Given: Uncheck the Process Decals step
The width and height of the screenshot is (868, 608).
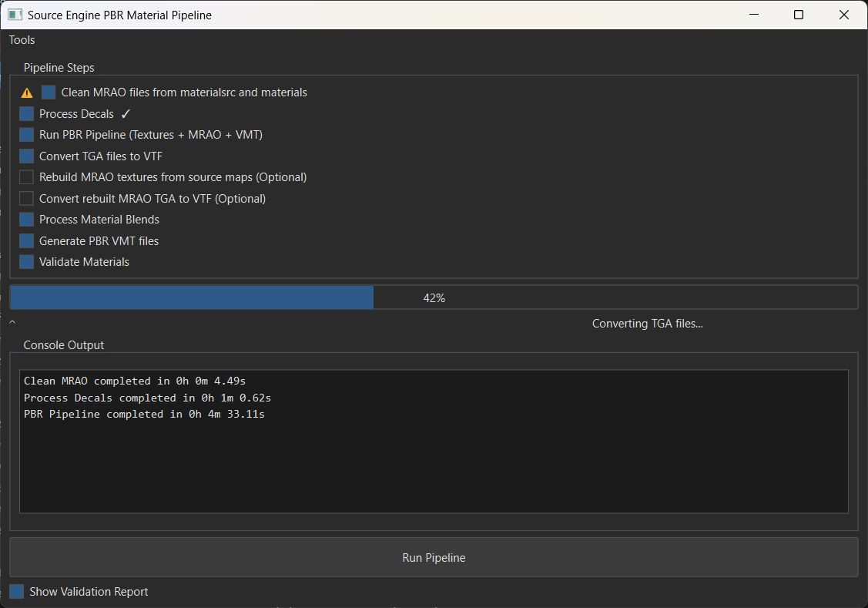Looking at the screenshot, I should [x=27, y=114].
